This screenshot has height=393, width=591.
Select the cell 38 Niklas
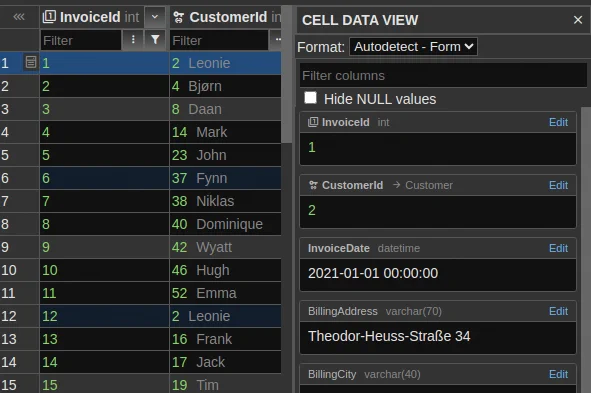225,201
